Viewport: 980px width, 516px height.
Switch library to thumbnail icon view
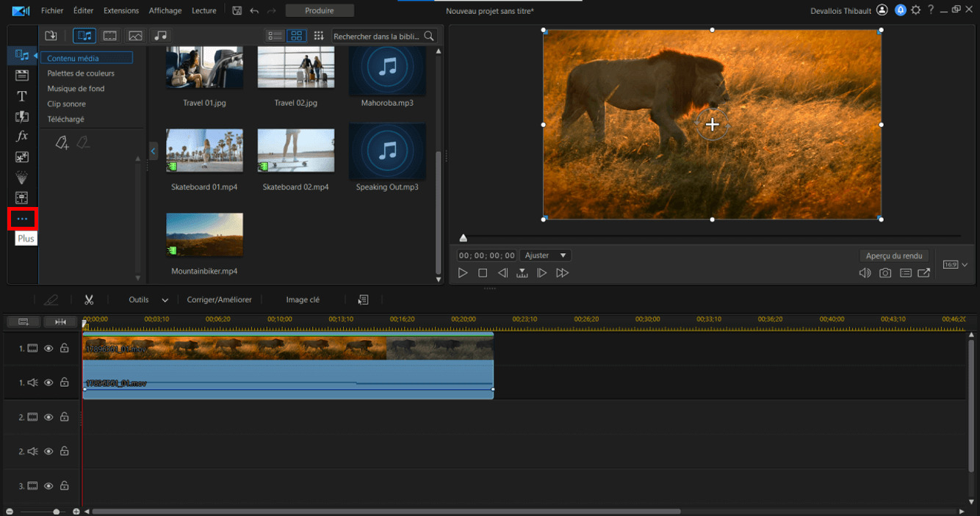pos(296,35)
